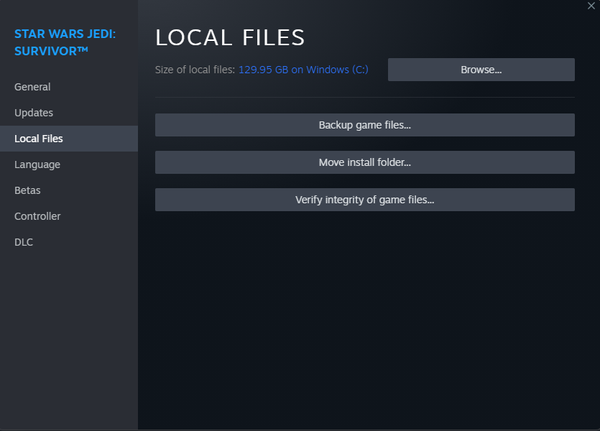Image resolution: width=600 pixels, height=431 pixels.
Task: Click the LOCAL FILES heading
Action: (230, 38)
